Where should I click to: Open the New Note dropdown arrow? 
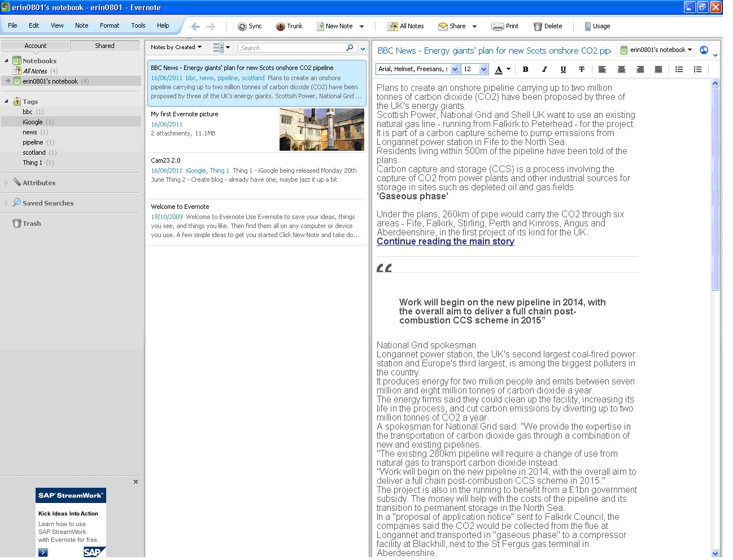(x=361, y=27)
